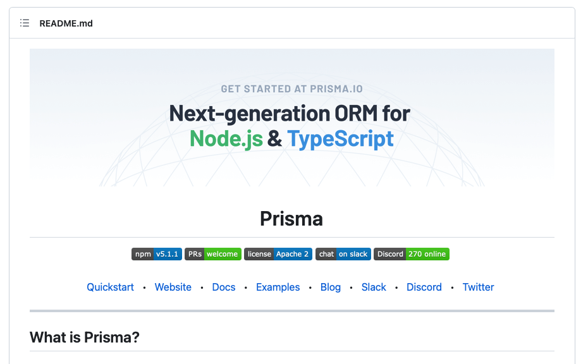Screen dimensions: 588x364
Task: Go to the Website link
Action: tap(173, 287)
